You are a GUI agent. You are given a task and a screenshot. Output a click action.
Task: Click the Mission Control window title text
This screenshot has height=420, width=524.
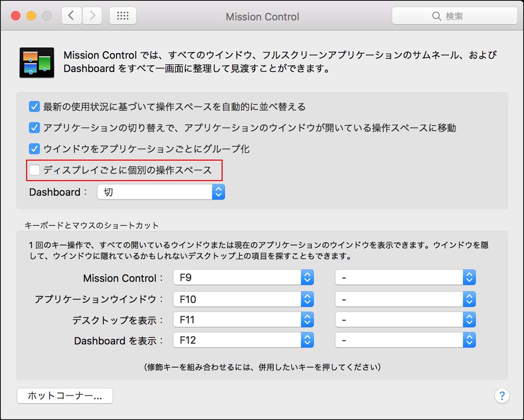tap(263, 17)
